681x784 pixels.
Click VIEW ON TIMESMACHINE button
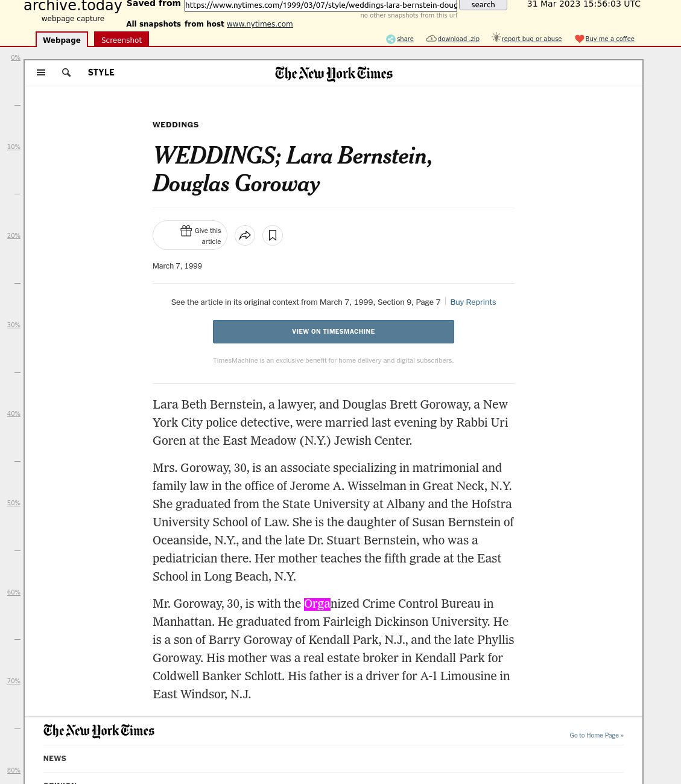coord(334,331)
